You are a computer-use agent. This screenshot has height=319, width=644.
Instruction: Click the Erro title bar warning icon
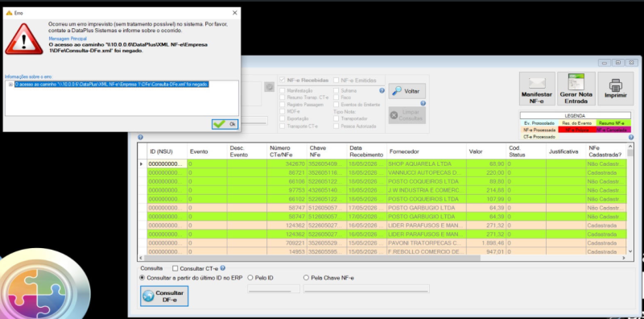[x=9, y=13]
